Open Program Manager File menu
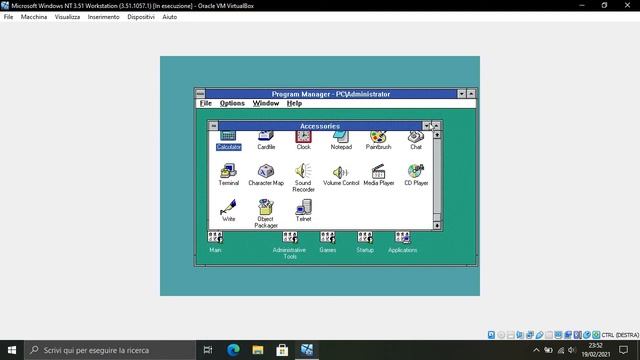 [206, 103]
